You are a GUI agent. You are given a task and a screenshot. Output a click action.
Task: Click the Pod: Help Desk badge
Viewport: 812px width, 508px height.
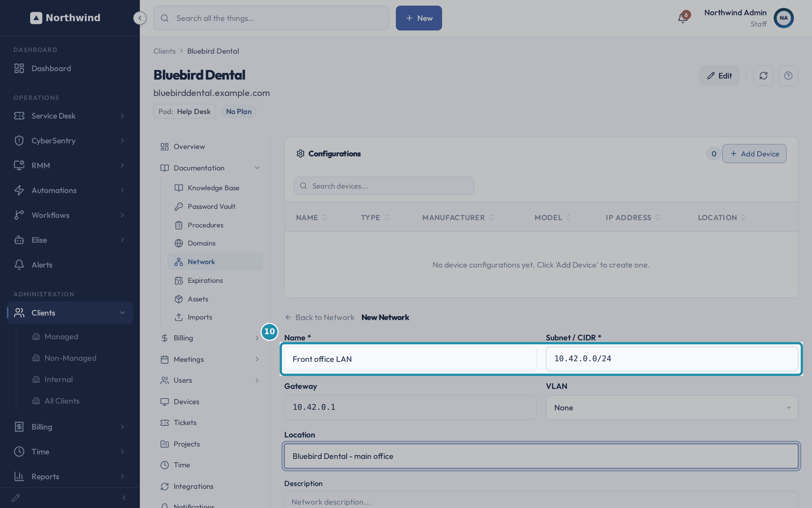185,111
